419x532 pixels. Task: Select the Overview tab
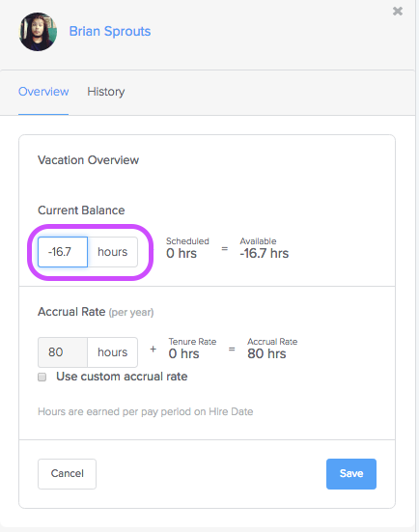tap(43, 92)
